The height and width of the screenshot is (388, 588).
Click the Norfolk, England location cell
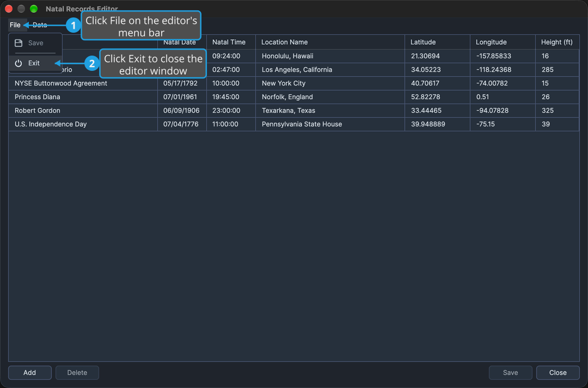(x=330, y=97)
